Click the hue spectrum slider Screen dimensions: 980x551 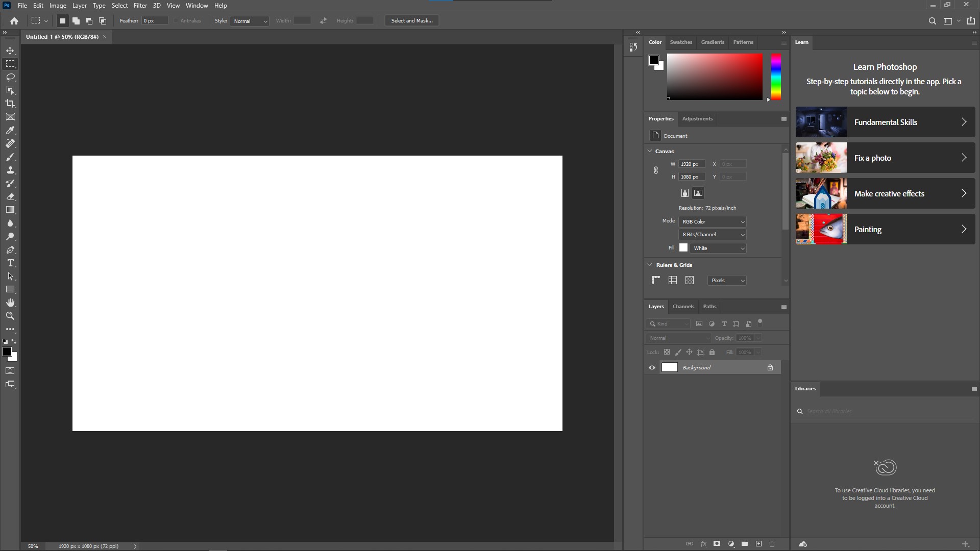pyautogui.click(x=776, y=77)
